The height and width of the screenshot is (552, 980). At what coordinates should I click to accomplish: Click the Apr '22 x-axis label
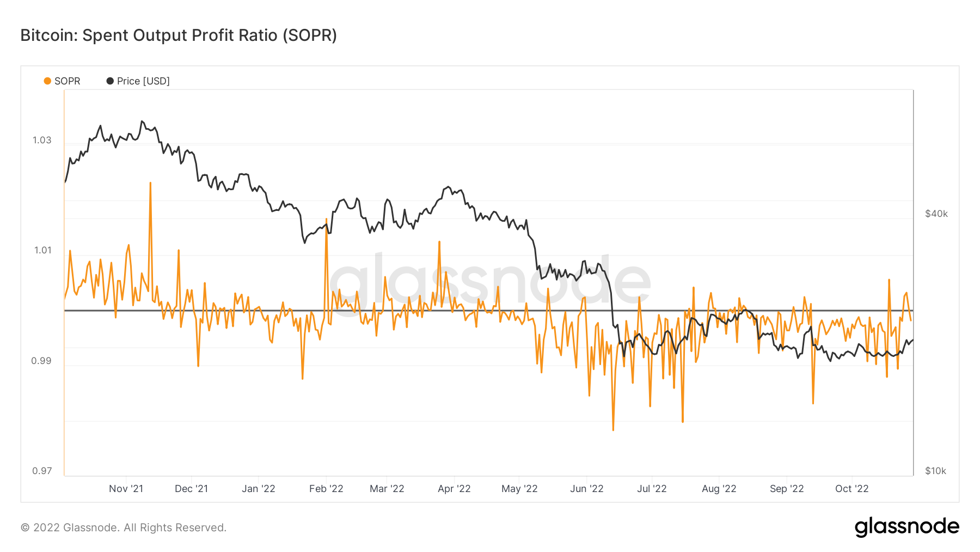(x=454, y=489)
